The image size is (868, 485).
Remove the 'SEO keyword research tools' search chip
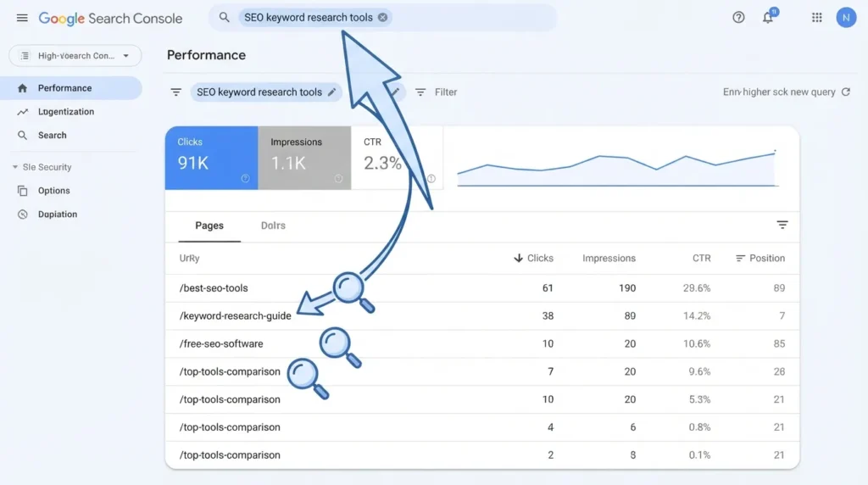click(382, 18)
